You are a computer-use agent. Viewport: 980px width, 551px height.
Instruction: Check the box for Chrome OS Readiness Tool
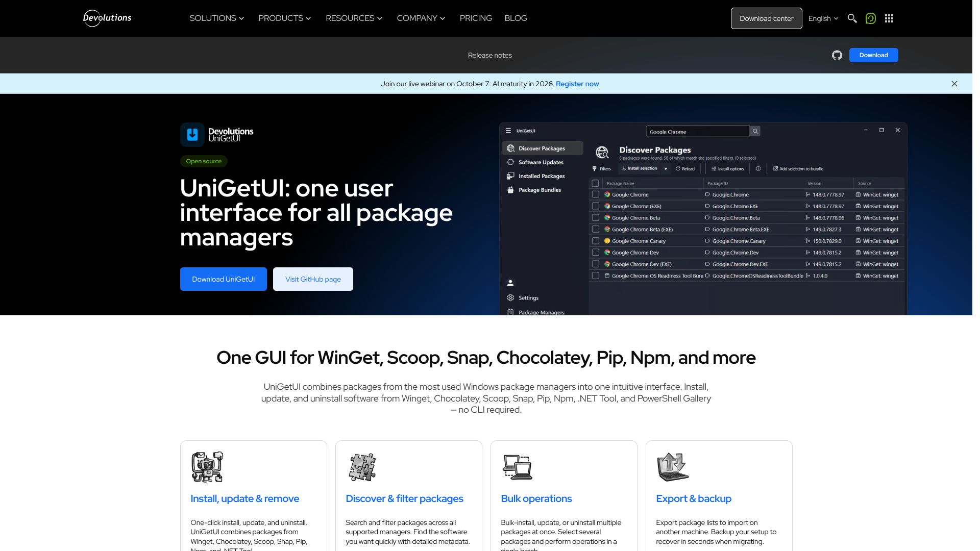tap(596, 275)
